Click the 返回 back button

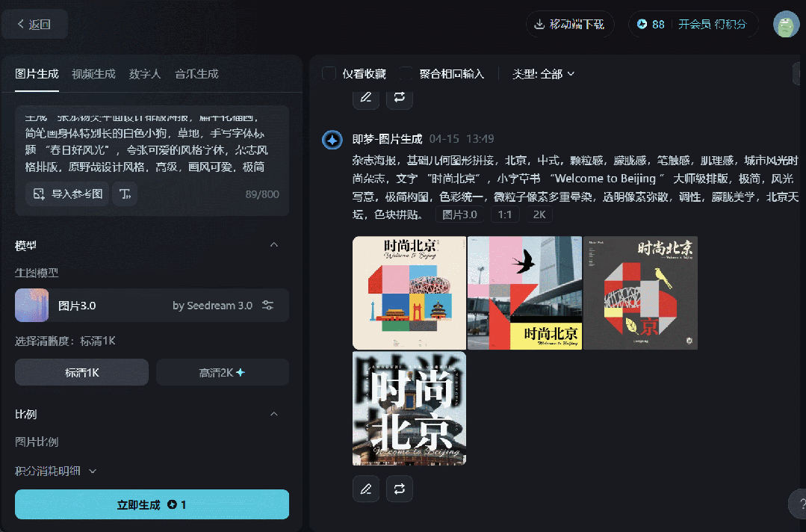[x=34, y=24]
